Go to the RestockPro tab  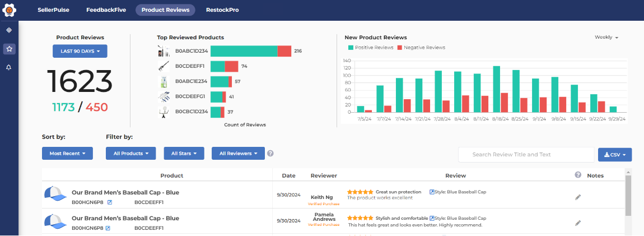tap(222, 10)
